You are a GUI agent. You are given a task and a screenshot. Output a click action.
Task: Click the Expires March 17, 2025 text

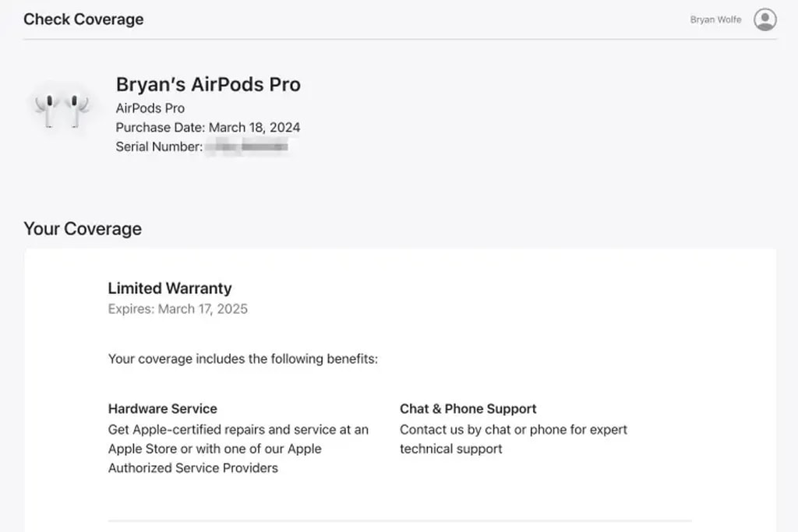(178, 309)
